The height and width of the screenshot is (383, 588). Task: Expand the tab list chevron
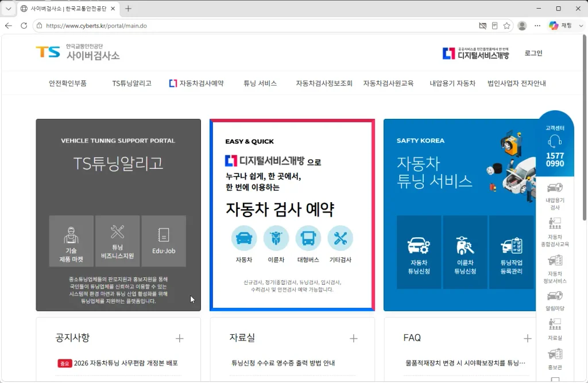[x=8, y=8]
